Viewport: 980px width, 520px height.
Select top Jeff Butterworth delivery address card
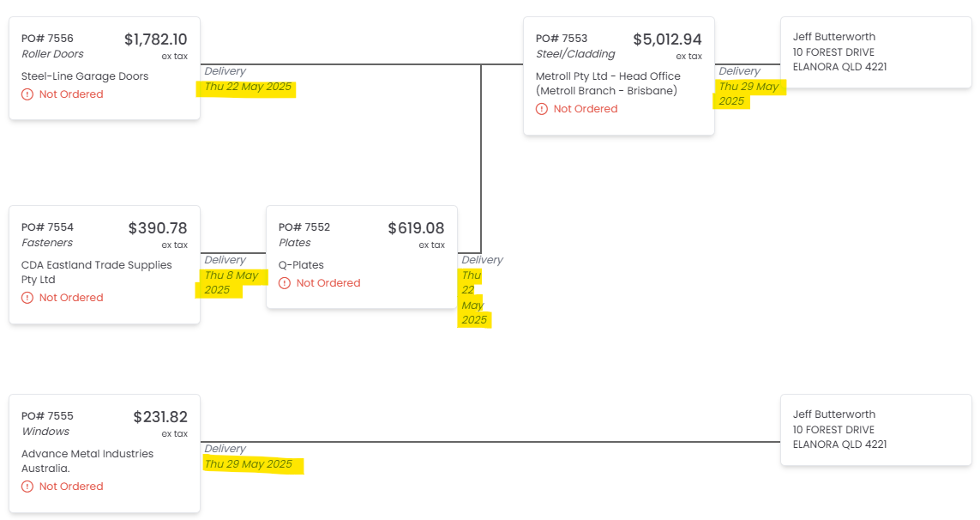click(875, 52)
